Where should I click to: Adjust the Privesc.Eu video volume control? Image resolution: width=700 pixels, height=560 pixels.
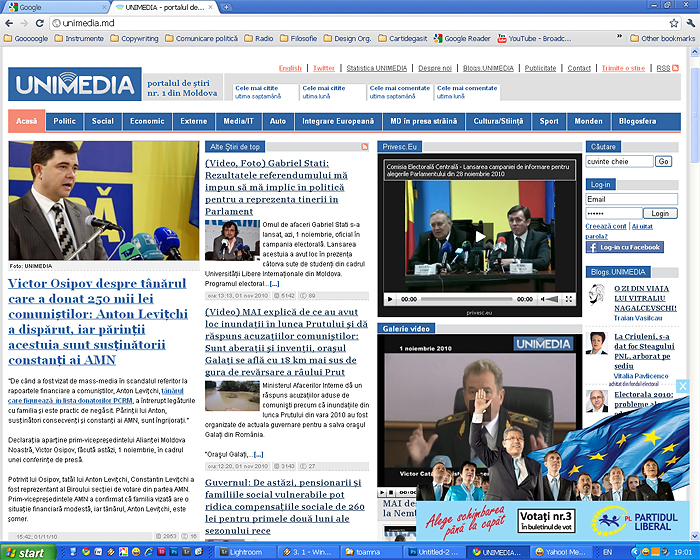pos(550,299)
